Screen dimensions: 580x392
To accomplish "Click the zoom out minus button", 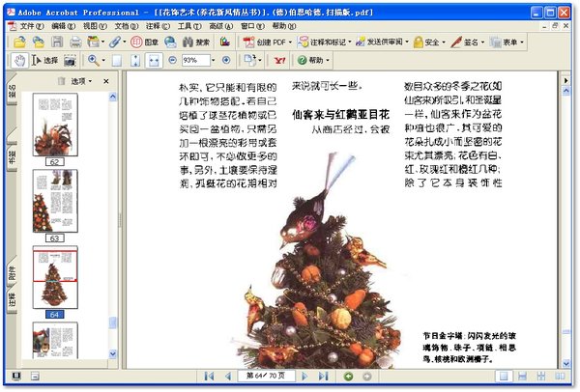I will pos(172,60).
